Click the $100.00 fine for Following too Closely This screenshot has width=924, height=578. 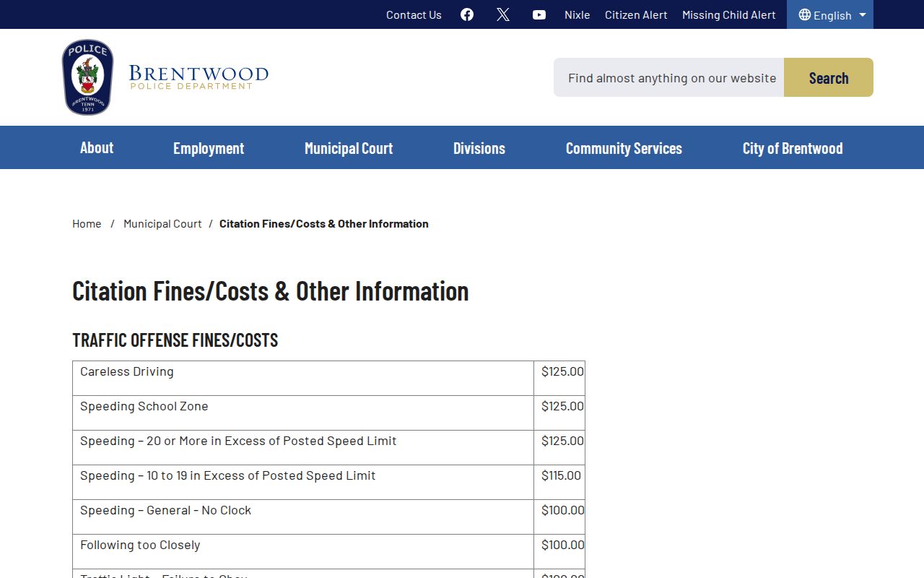[562, 545]
